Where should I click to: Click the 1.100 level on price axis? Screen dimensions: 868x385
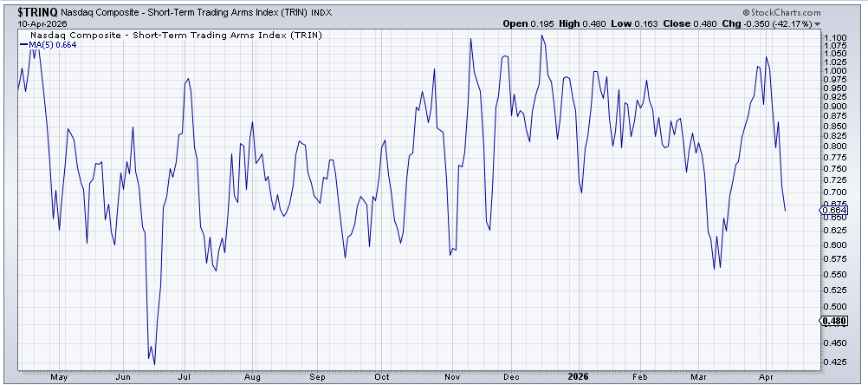point(833,39)
